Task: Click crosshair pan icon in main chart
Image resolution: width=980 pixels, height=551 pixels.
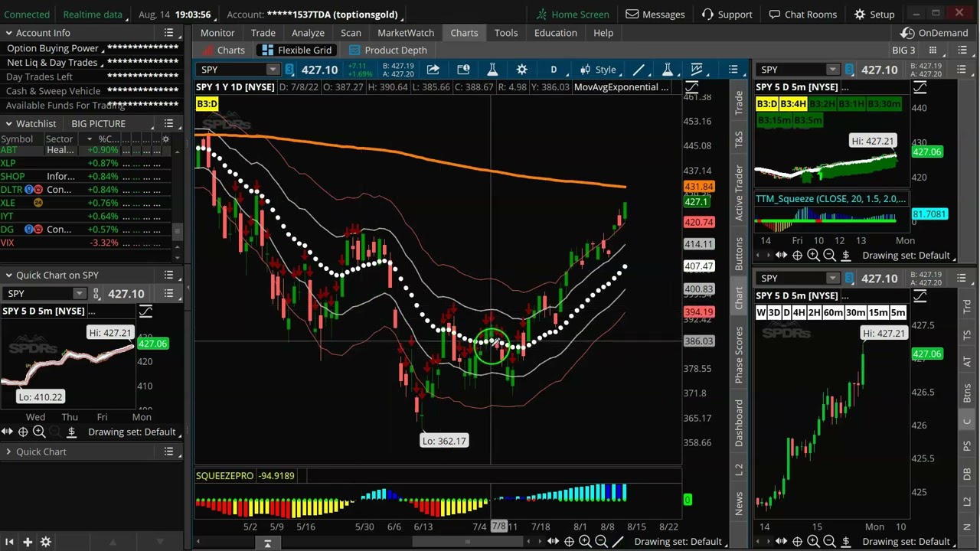Action: click(569, 542)
